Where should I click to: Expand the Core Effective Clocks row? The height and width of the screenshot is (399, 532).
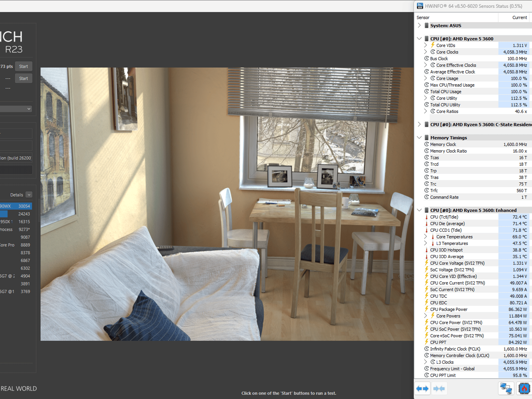pos(425,65)
